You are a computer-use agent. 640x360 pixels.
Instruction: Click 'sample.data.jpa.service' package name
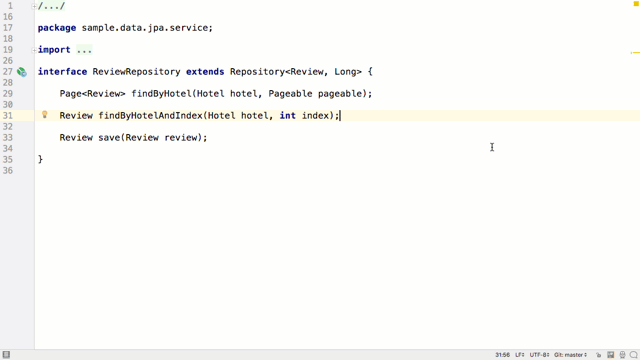145,28
